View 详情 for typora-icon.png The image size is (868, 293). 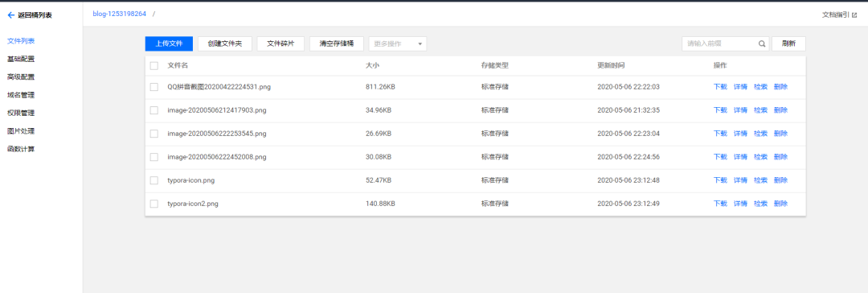pyautogui.click(x=740, y=180)
